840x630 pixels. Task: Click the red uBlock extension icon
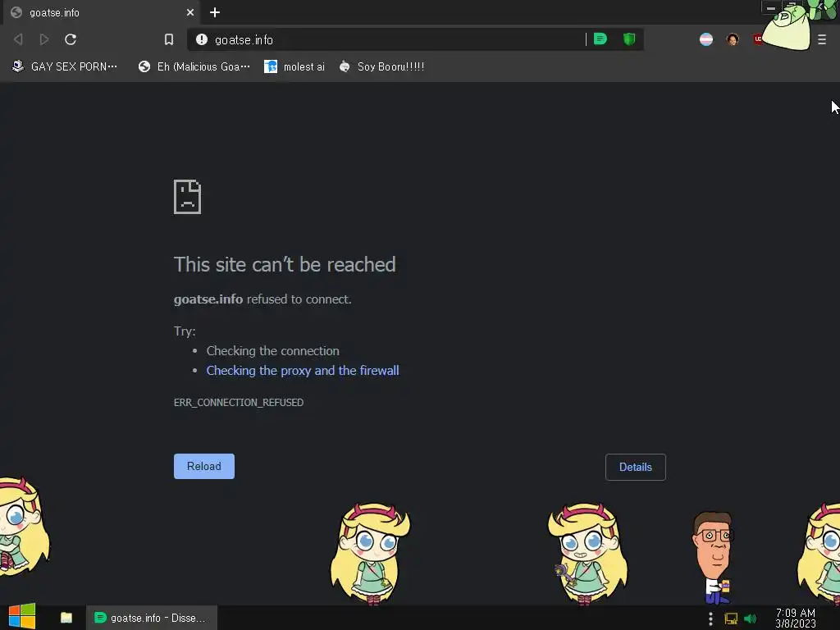pos(757,39)
